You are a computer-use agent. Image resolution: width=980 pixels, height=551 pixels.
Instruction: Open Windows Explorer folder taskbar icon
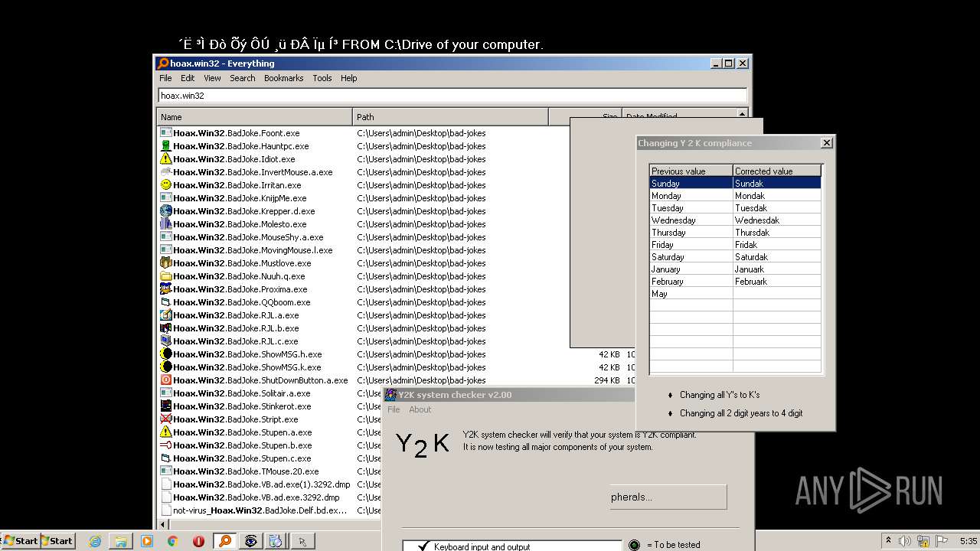pos(121,541)
